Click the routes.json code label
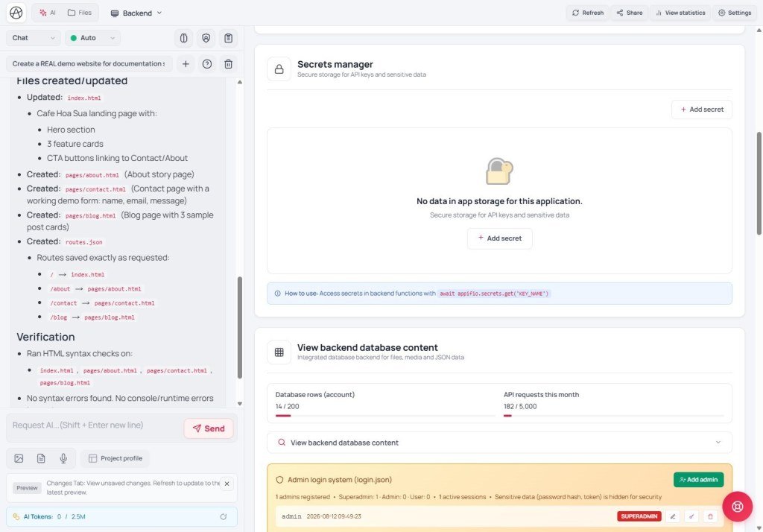 coord(83,242)
